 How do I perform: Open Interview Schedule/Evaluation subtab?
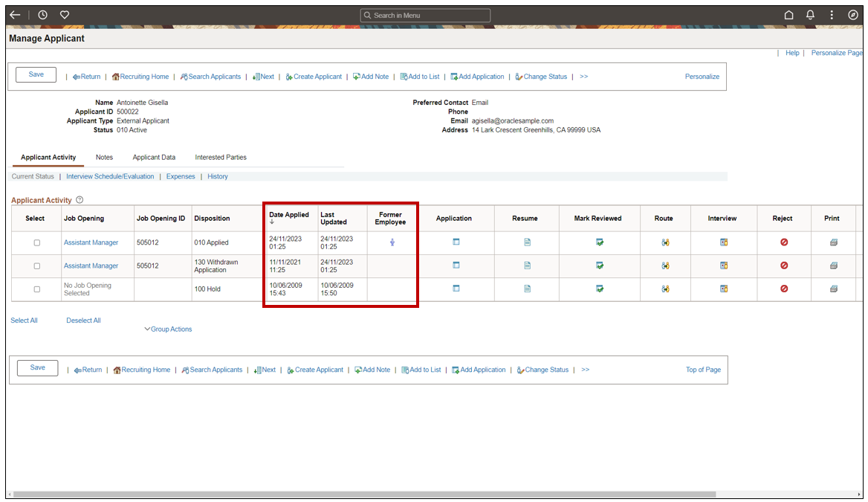point(110,176)
